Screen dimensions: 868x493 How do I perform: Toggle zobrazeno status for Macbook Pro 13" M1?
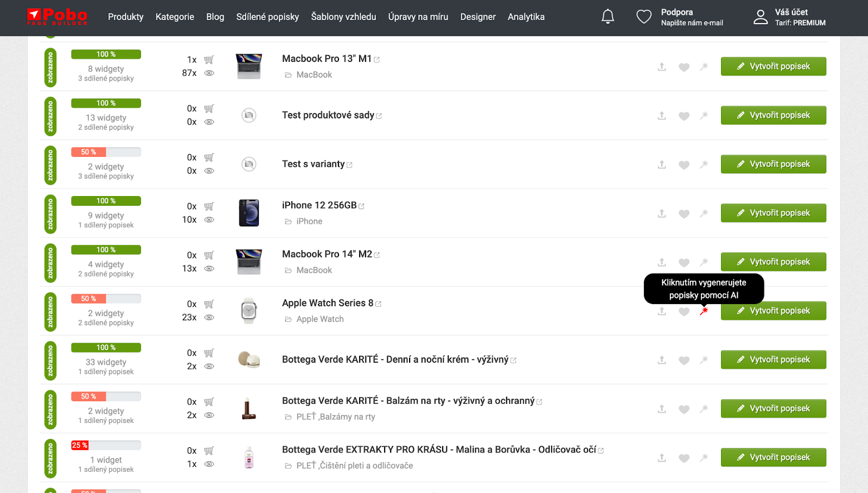[x=50, y=67]
